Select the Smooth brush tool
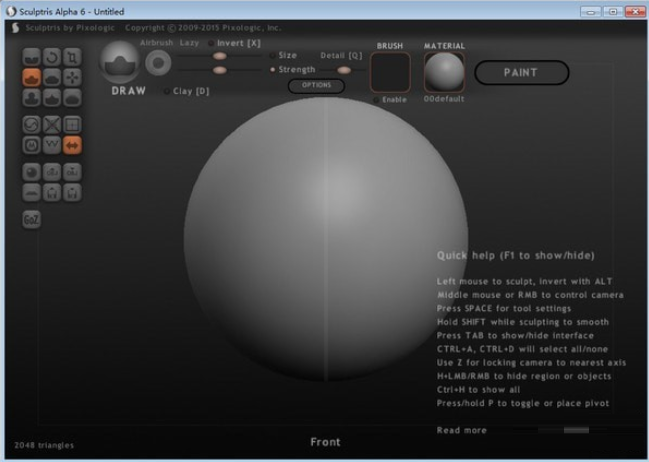This screenshot has width=649, height=462. point(72,98)
